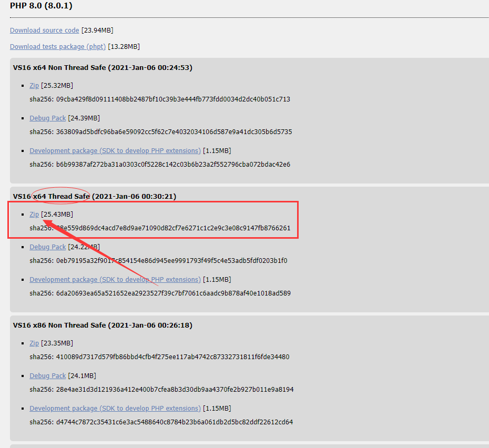Viewport: 489px width, 448px height.
Task: Click the "[23.94MB]" source code size
Action: click(97, 30)
